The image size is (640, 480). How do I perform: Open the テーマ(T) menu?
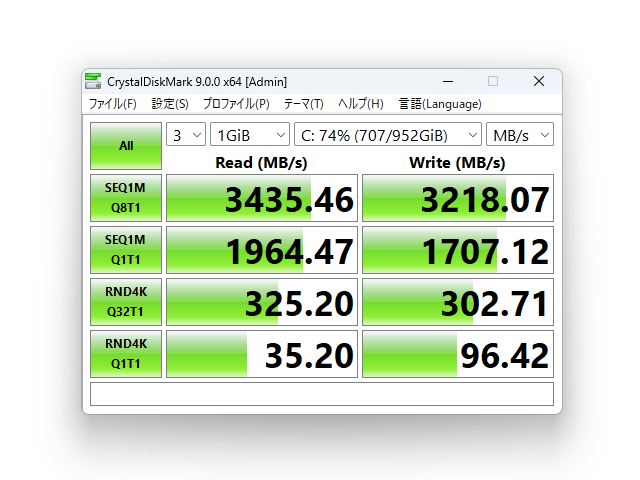point(303,104)
